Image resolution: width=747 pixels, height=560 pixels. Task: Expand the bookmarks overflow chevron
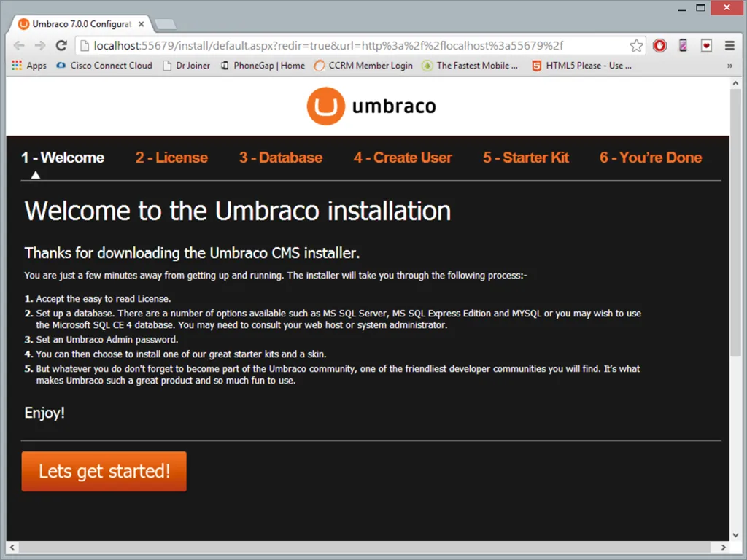click(x=729, y=66)
